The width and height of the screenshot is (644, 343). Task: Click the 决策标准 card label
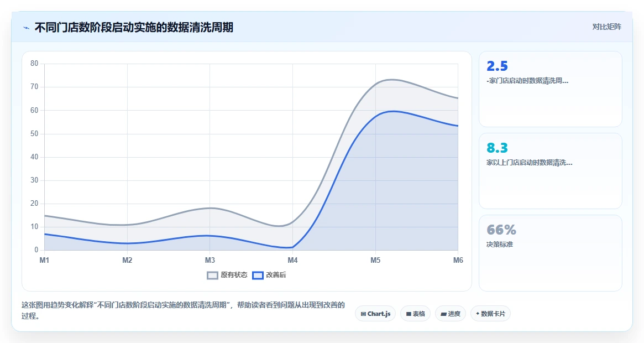(500, 245)
